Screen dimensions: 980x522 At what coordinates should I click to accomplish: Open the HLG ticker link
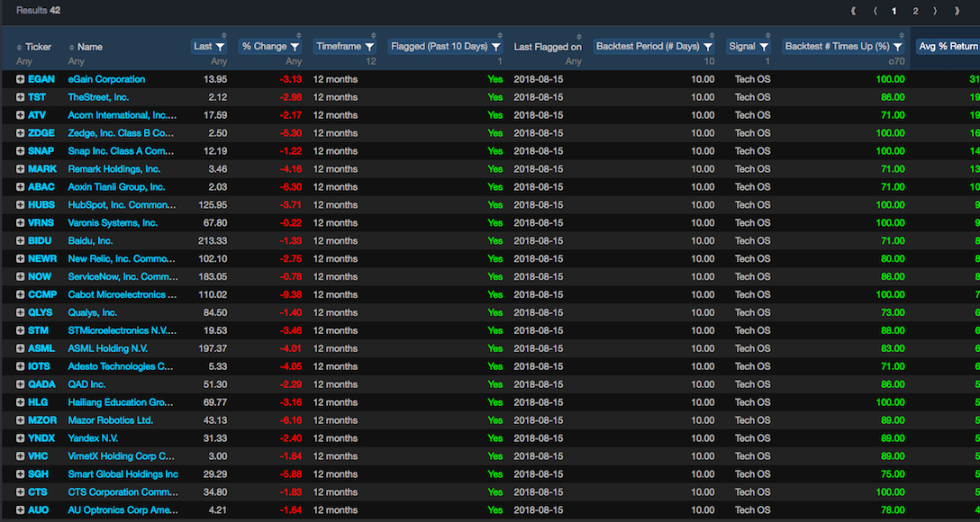(38, 402)
